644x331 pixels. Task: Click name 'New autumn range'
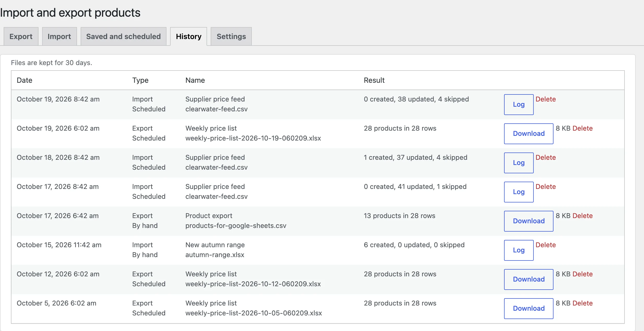coord(215,245)
